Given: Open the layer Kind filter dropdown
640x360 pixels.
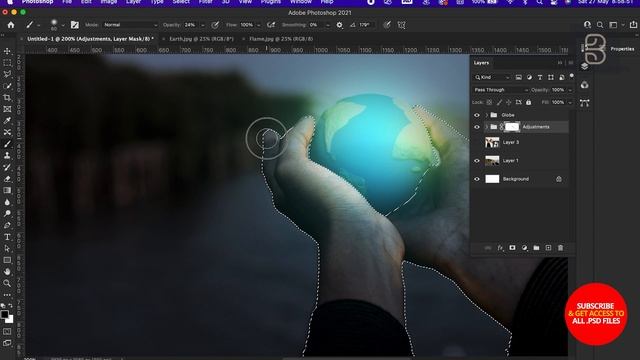Looking at the screenshot, I should 493,78.
